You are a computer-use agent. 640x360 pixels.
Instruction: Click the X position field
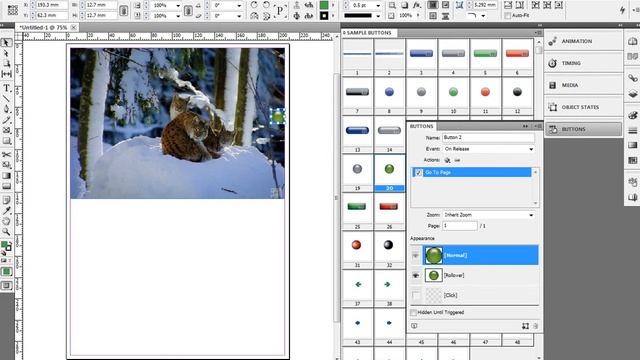(51, 5)
